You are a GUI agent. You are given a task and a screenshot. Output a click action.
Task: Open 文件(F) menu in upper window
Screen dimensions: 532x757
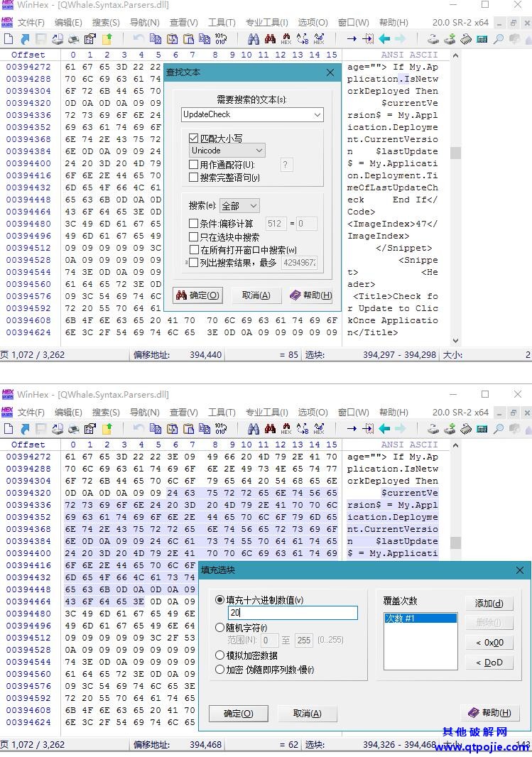point(31,23)
